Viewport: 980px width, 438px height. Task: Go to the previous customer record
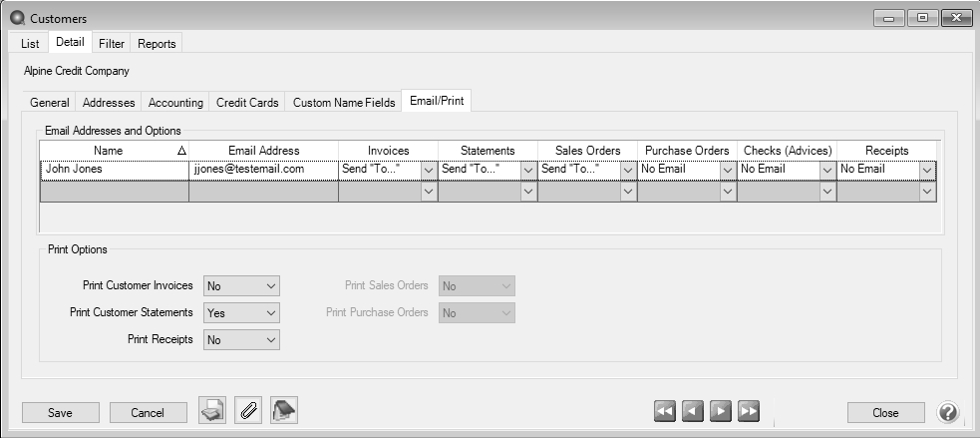click(693, 411)
